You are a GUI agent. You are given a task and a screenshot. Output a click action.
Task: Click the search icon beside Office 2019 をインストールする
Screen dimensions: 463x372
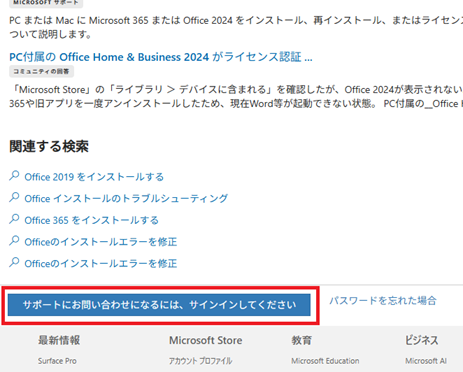pos(14,176)
